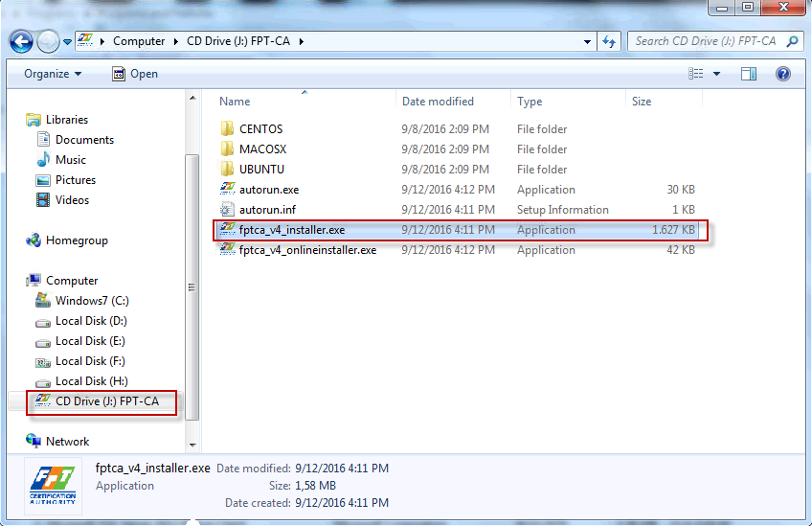
Task: Change view with the view icon
Action: coord(695,74)
